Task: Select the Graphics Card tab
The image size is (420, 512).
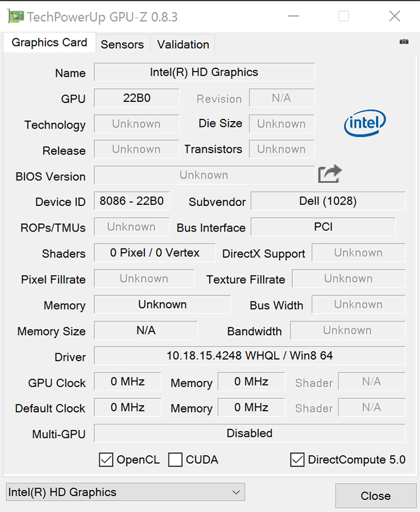Action: 49,43
